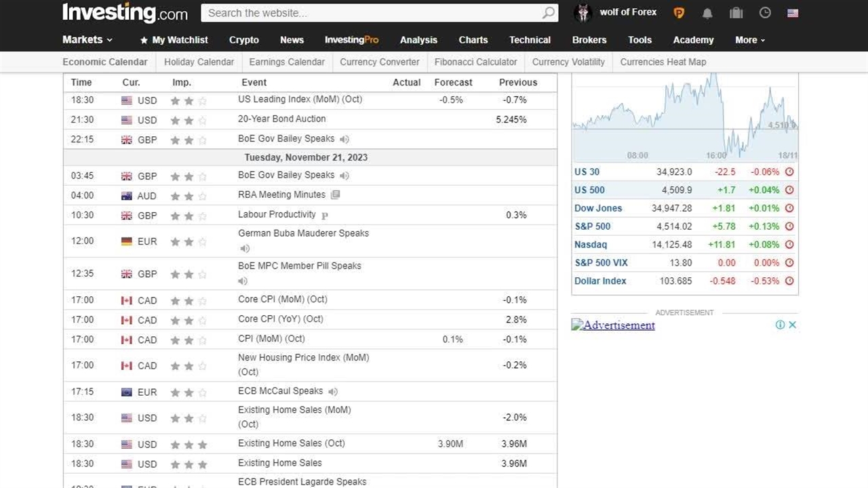The width and height of the screenshot is (868, 488).
Task: Click report icon next to RBA Meeting Minutes
Action: [x=335, y=195]
